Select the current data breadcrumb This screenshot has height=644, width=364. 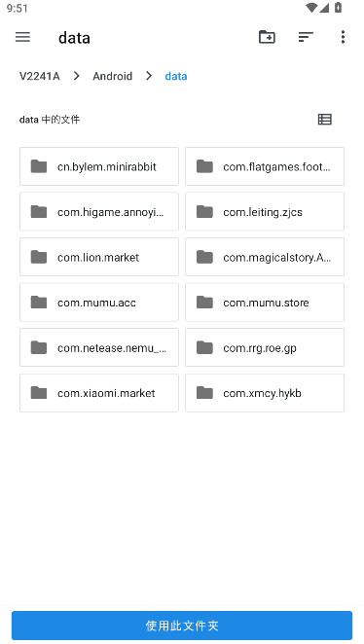click(x=176, y=76)
